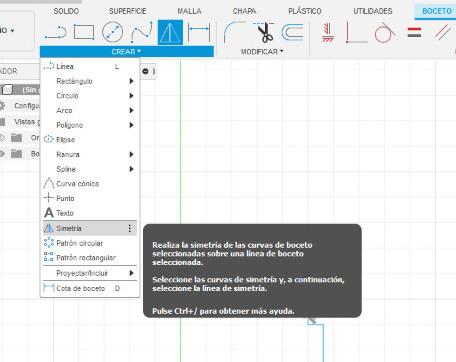
Task: Switch to the UTILIDADES tab
Action: [373, 11]
